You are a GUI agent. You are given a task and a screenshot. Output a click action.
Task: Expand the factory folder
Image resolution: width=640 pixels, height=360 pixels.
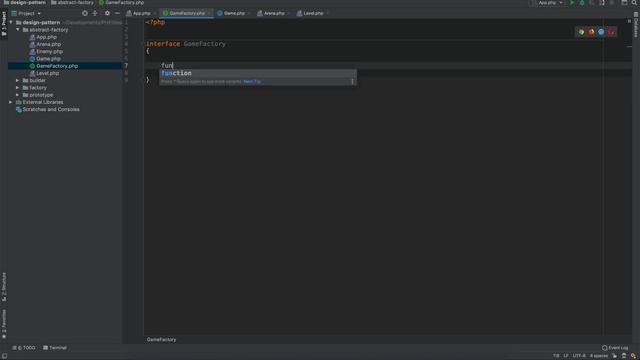(18, 88)
